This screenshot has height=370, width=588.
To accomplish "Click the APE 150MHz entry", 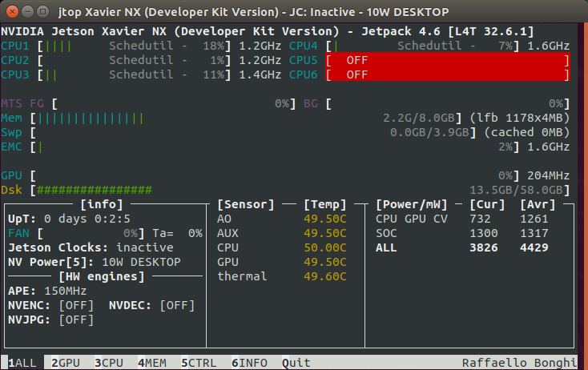I will click(x=47, y=291).
